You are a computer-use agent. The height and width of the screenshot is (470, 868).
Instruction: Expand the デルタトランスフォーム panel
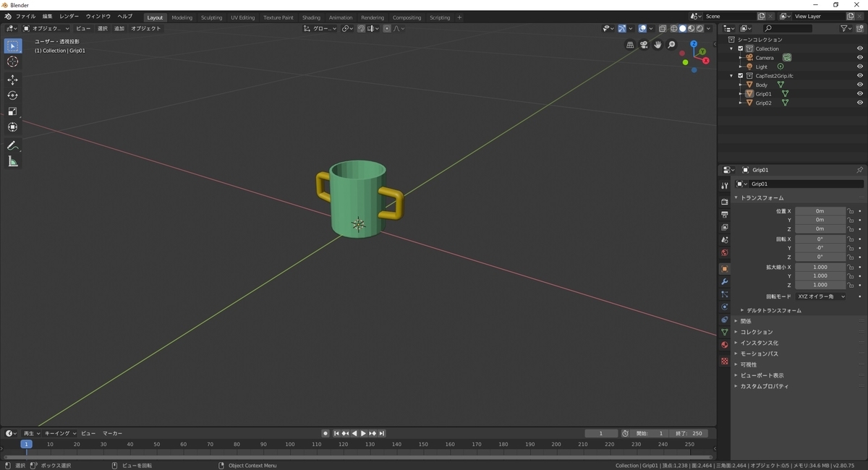tap(773, 310)
